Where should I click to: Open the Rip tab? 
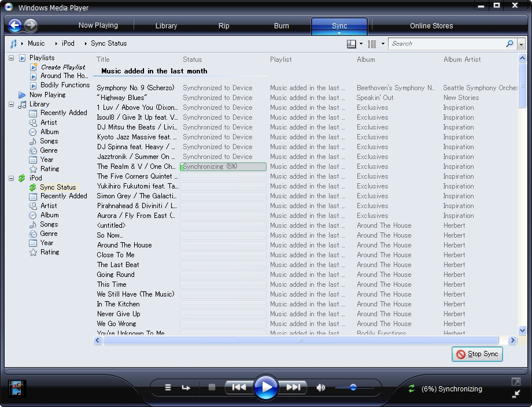click(224, 26)
